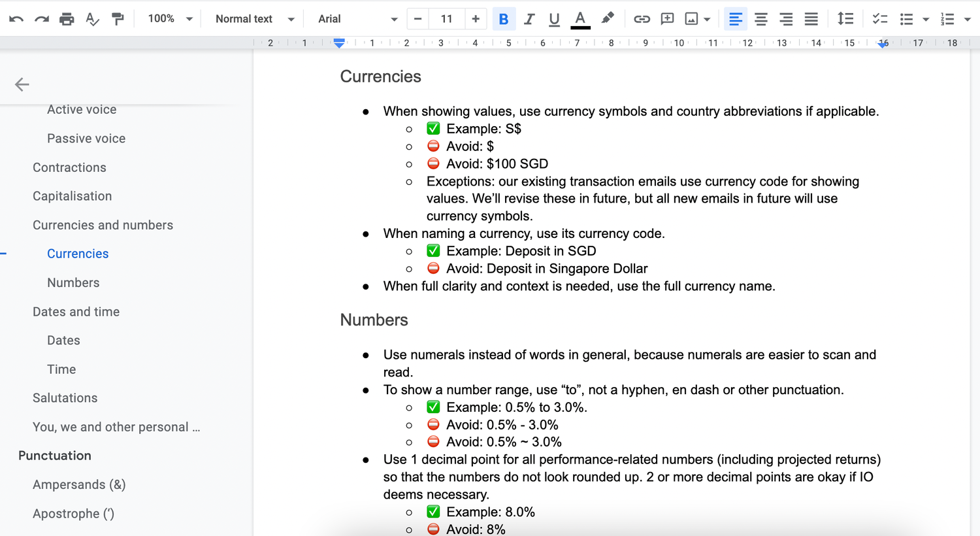This screenshot has width=980, height=536.
Task: Close document outline with back arrow
Action: point(22,84)
